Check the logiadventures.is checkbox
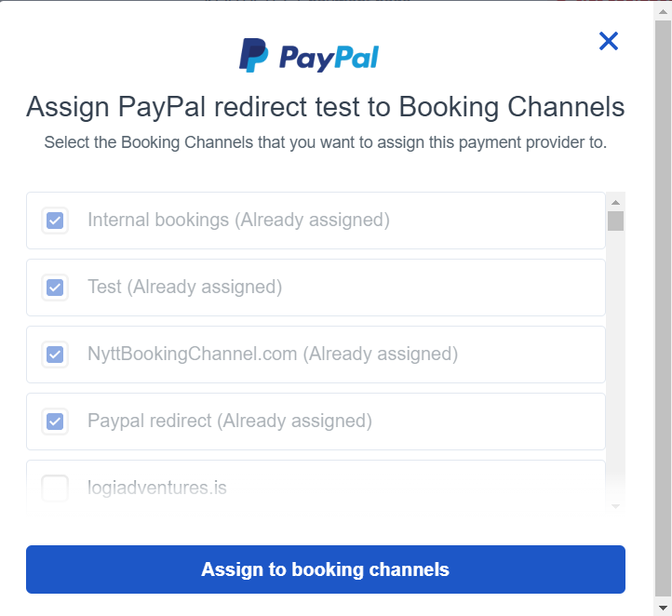The image size is (672, 616). (x=55, y=488)
